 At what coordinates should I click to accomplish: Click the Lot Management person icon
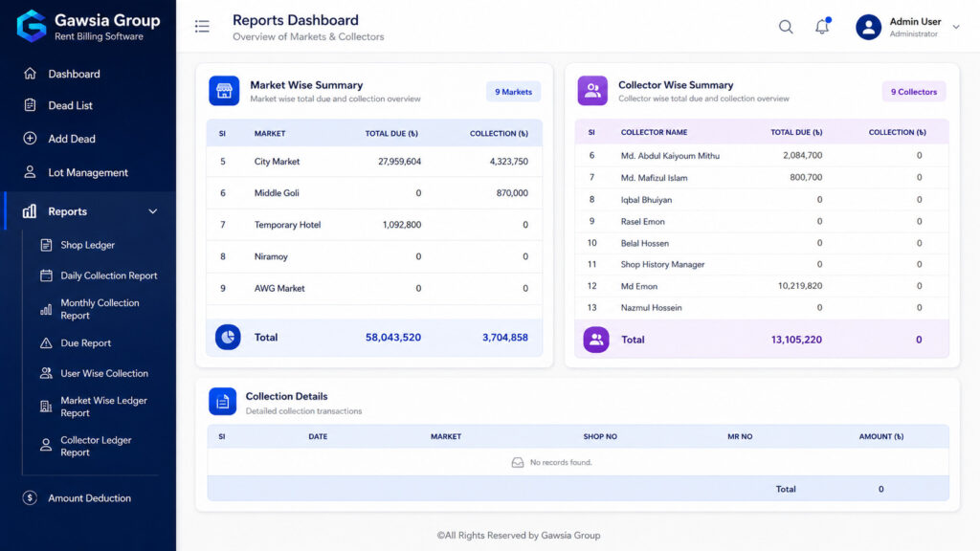[30, 172]
